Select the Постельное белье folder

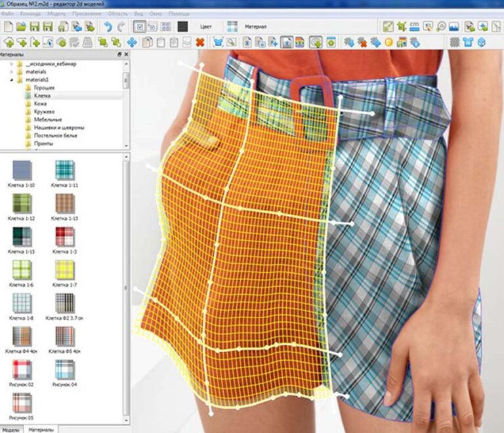click(x=56, y=136)
